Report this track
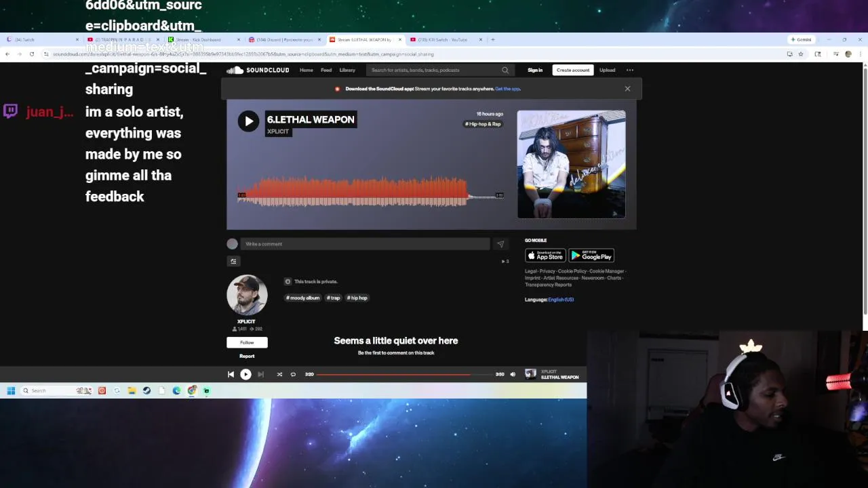Screen dimensions: 868x488 coord(247,356)
